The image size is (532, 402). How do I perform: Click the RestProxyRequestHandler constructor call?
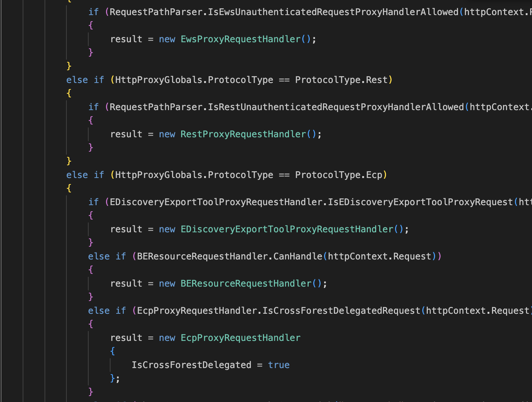click(243, 134)
